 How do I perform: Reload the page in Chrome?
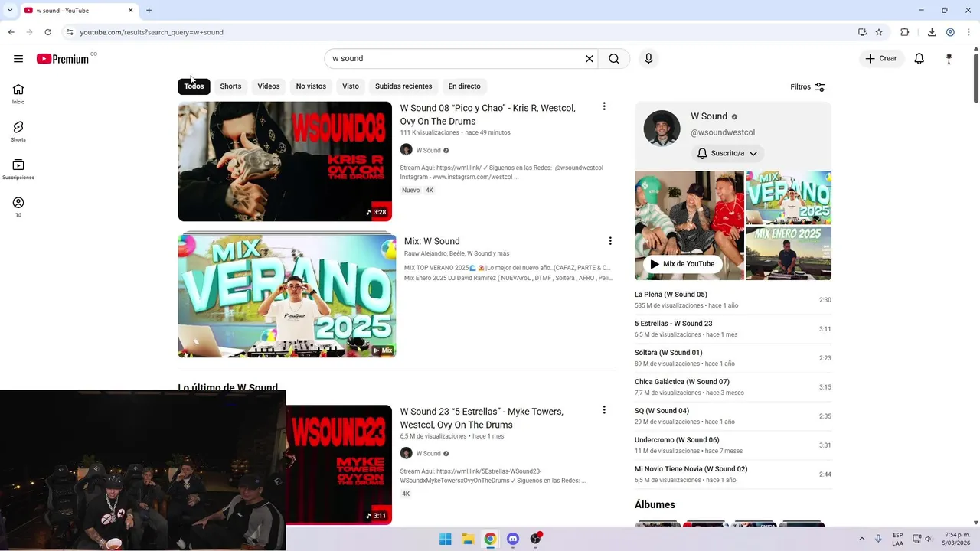[47, 32]
